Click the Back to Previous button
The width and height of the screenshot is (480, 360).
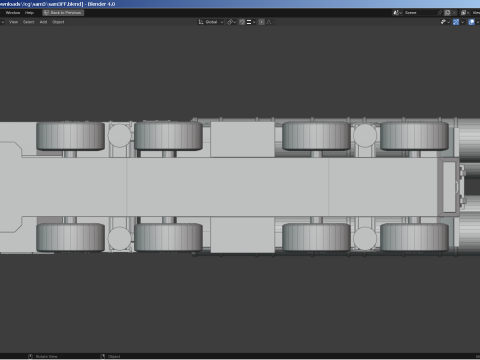[x=63, y=13]
